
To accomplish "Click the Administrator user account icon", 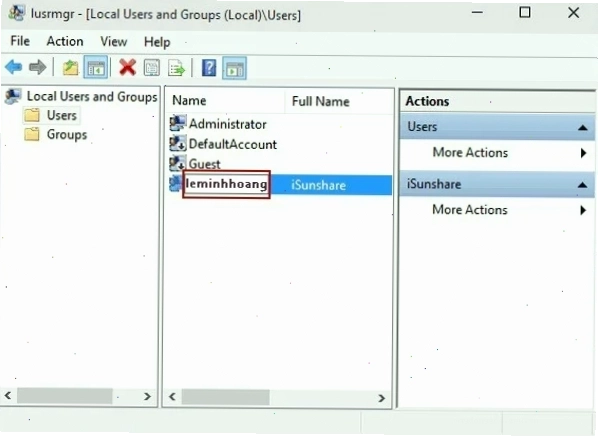I will (x=178, y=123).
